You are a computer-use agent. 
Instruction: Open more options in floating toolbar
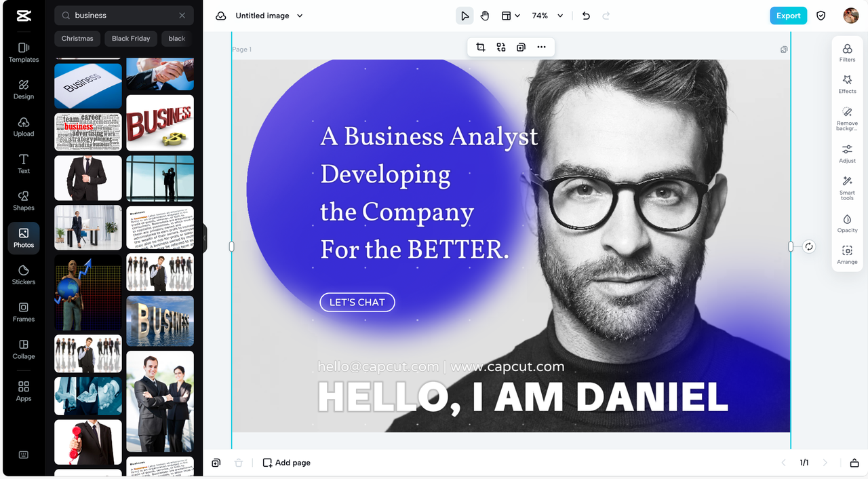[541, 47]
